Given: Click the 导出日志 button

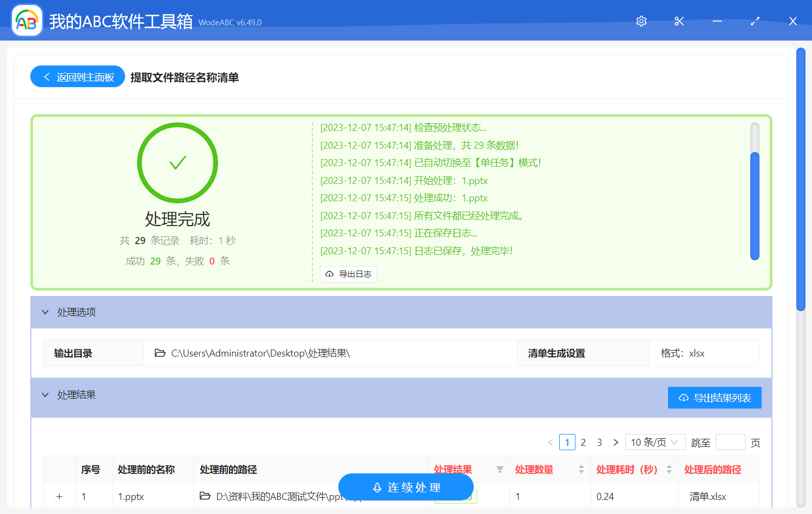Looking at the screenshot, I should click(348, 274).
